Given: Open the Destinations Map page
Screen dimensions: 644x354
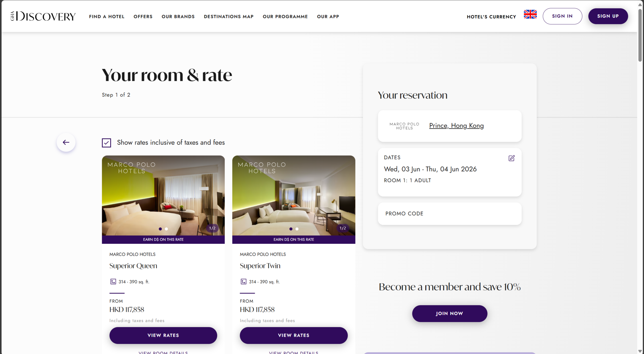Looking at the screenshot, I should tap(229, 16).
